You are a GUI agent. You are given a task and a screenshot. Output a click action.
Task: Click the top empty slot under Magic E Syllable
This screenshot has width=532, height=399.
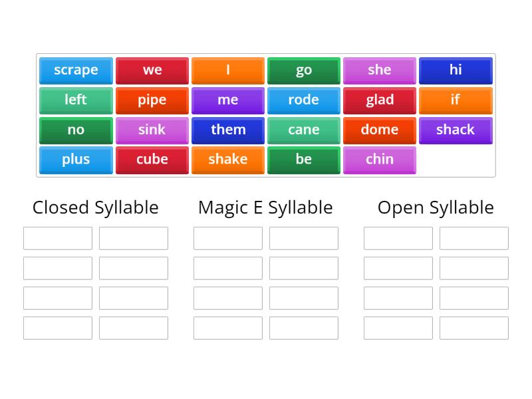(x=227, y=238)
